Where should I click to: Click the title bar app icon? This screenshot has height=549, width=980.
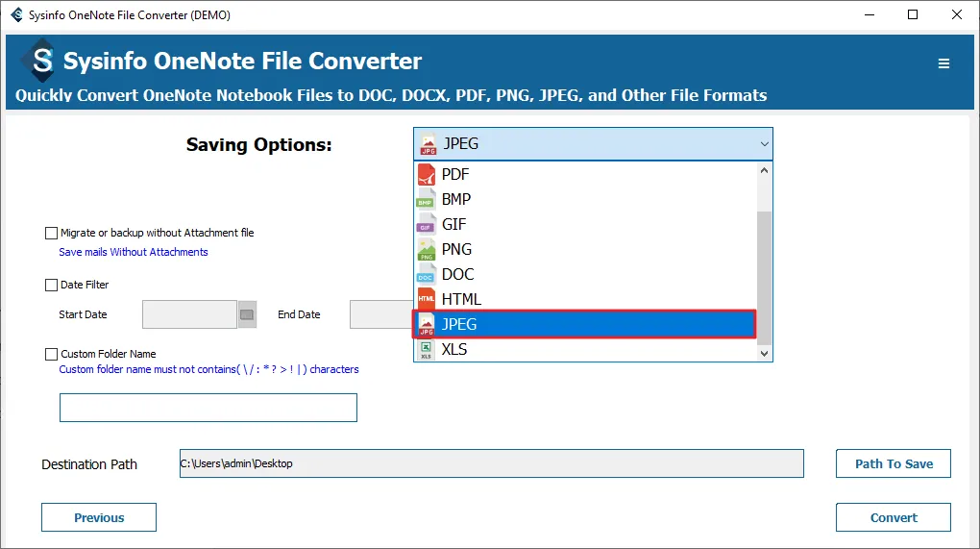coord(17,14)
